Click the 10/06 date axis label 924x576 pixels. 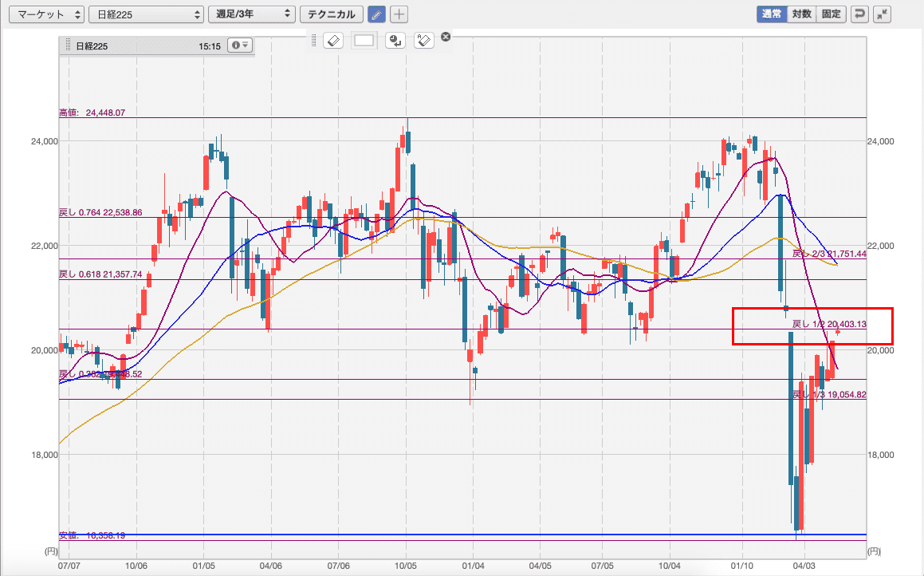(x=136, y=566)
